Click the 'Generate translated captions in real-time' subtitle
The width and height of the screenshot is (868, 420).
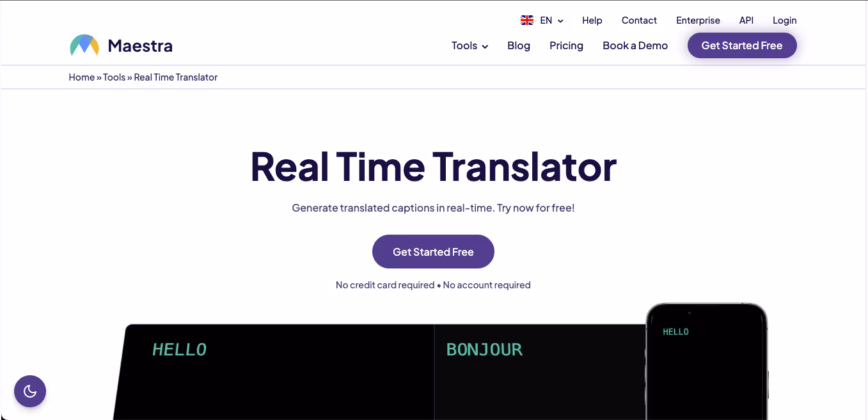433,208
